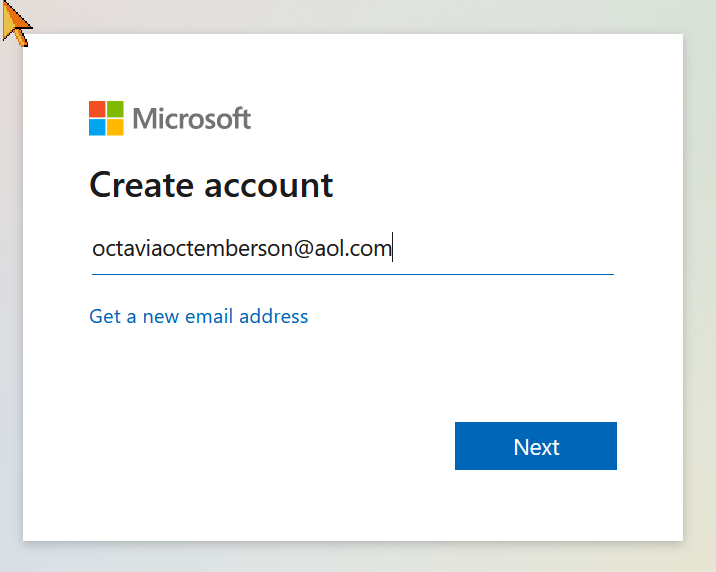Select the green square in Microsoft logo

click(115, 109)
